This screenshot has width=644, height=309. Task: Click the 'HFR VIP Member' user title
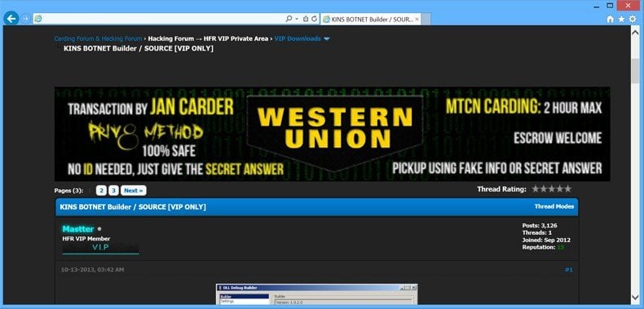(86, 239)
